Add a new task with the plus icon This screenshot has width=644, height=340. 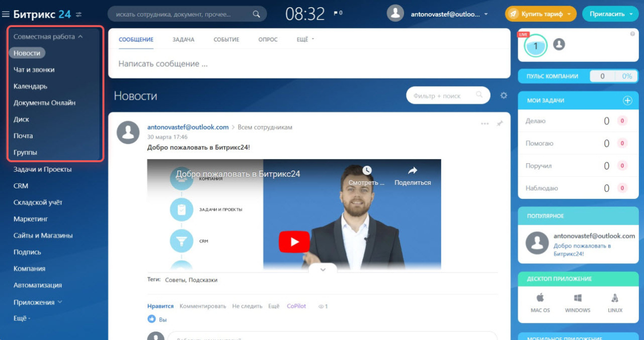627,100
